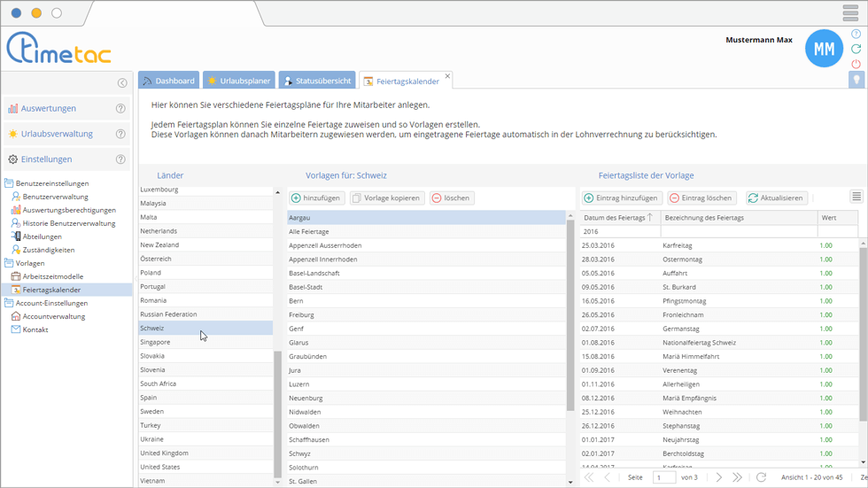Sort by Datum des Feiertags column
The height and width of the screenshot is (488, 868).
tap(616, 218)
